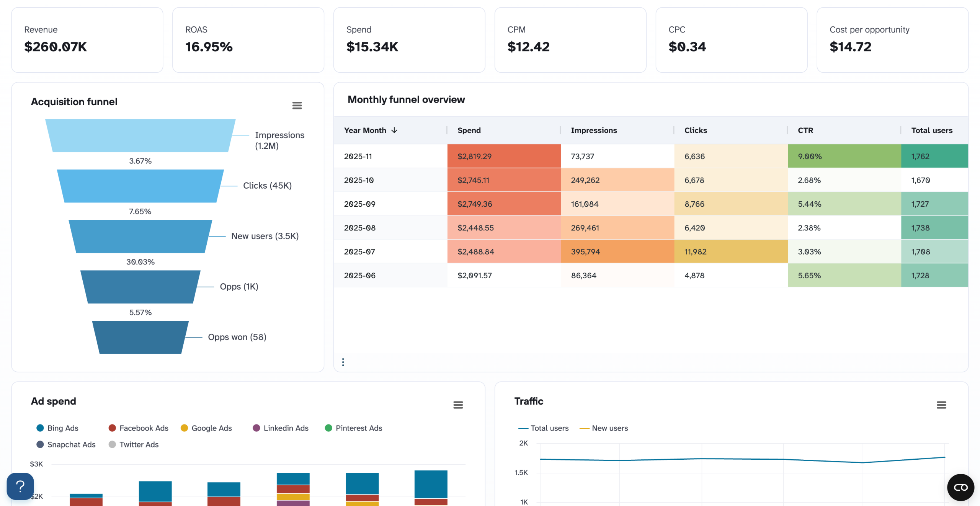Select the 2025-06 row date cell

pyautogui.click(x=390, y=275)
